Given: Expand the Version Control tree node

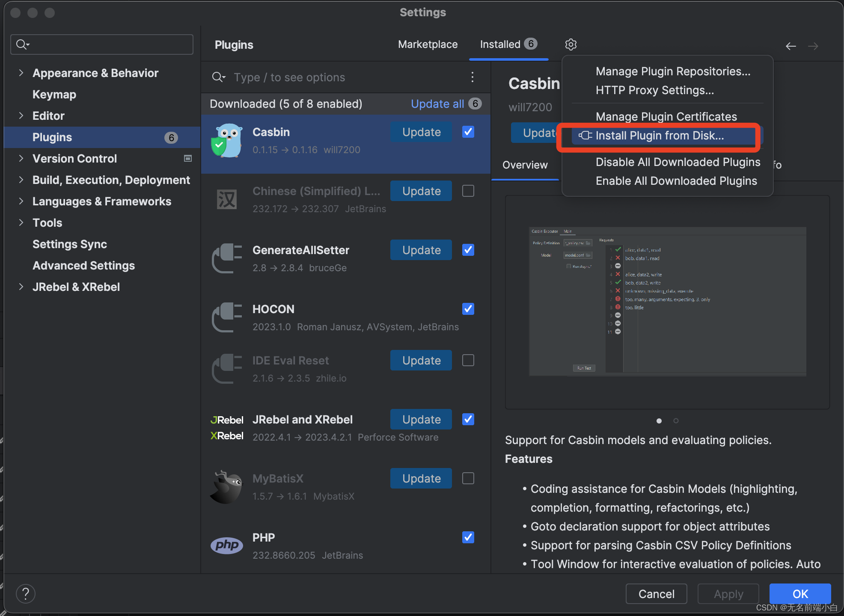Looking at the screenshot, I should [21, 158].
